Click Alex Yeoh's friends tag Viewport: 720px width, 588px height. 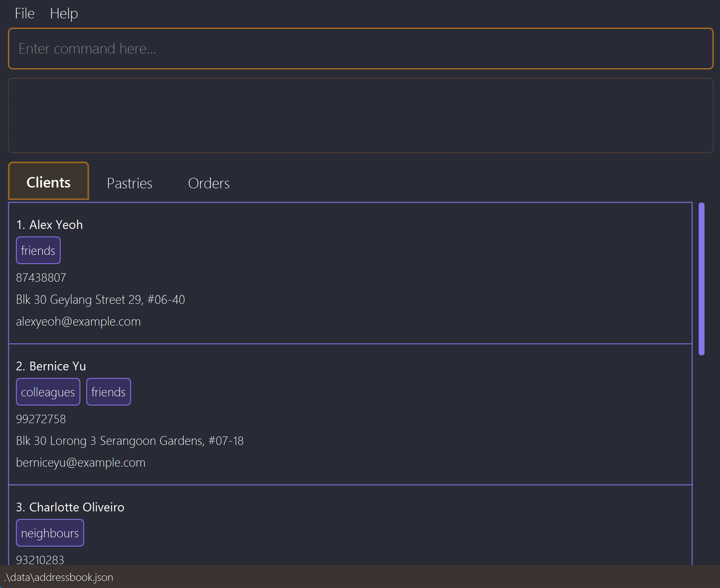point(38,251)
